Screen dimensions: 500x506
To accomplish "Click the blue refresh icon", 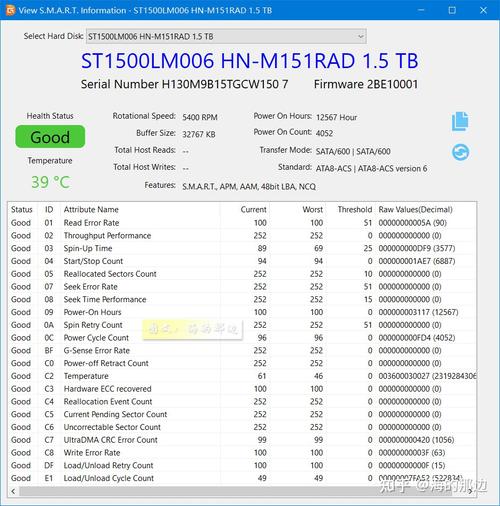I will (x=461, y=152).
